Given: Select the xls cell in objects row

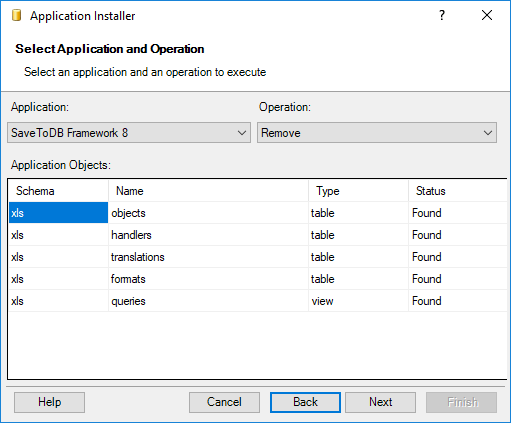Looking at the screenshot, I should tap(58, 213).
